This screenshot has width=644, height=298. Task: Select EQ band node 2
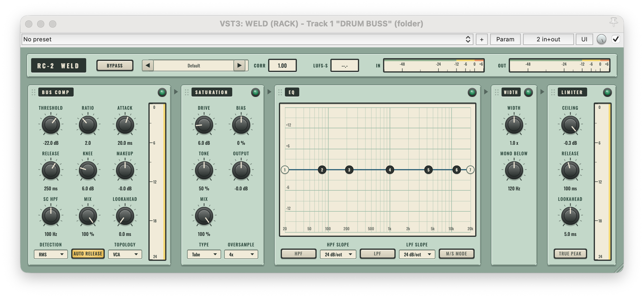click(x=322, y=170)
